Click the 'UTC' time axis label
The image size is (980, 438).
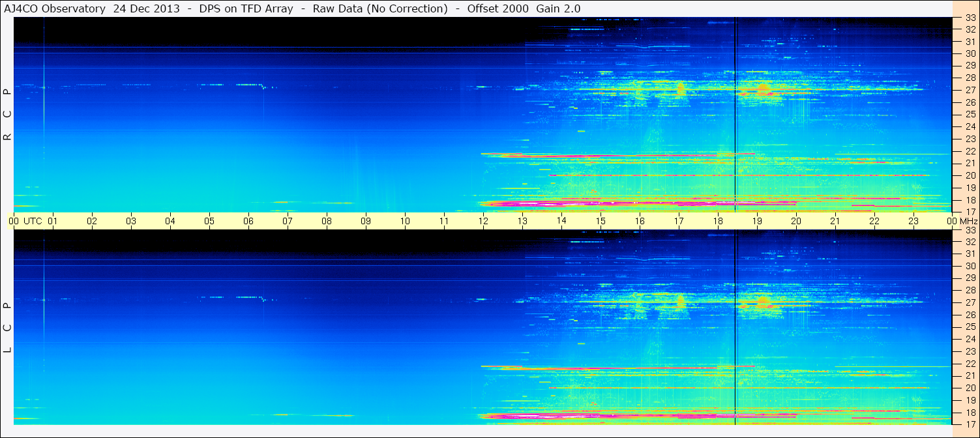point(33,222)
